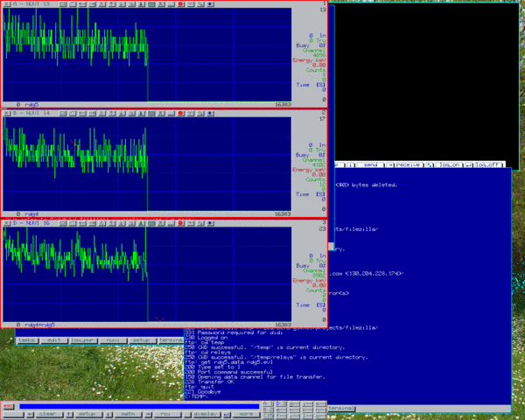
Task: Click the 16383 channel value under spectrum A
Action: click(283, 104)
